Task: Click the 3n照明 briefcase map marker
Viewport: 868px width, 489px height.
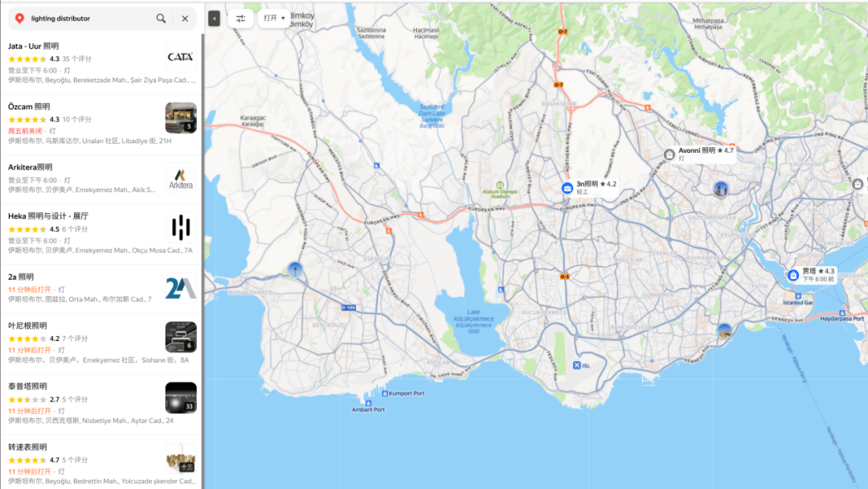Action: pyautogui.click(x=567, y=188)
